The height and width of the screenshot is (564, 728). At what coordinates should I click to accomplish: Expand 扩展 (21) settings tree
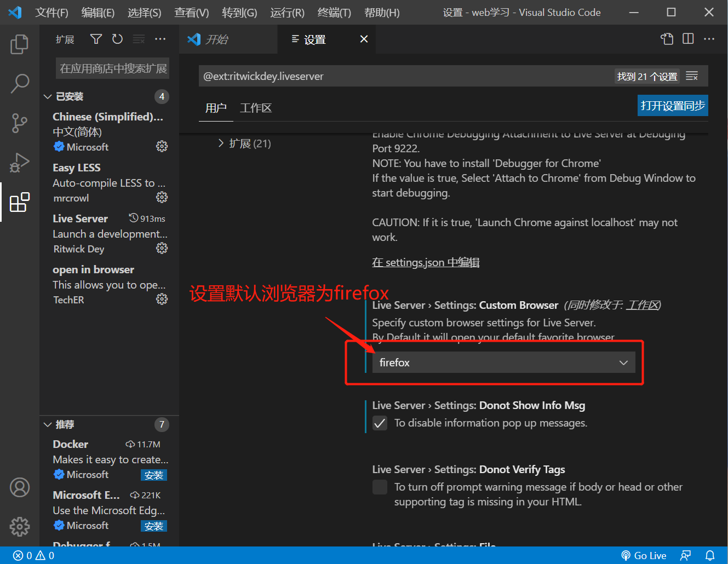221,143
